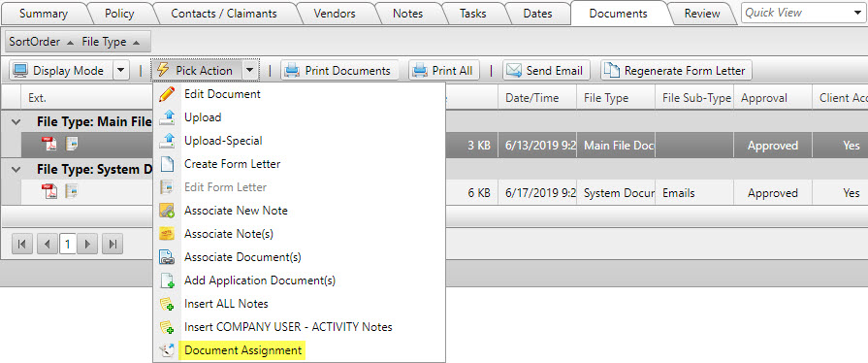
Task: Go to next page of documents
Action: click(x=87, y=244)
